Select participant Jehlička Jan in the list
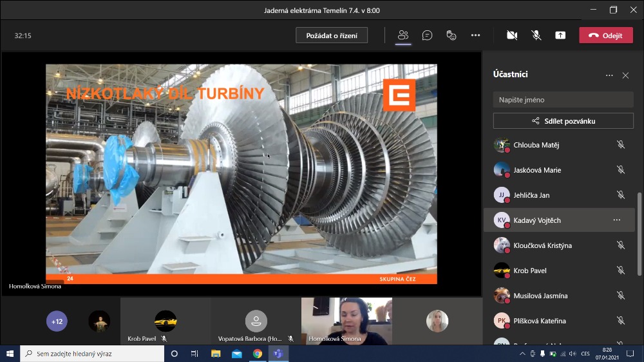The height and width of the screenshot is (362, 644). pos(531,195)
